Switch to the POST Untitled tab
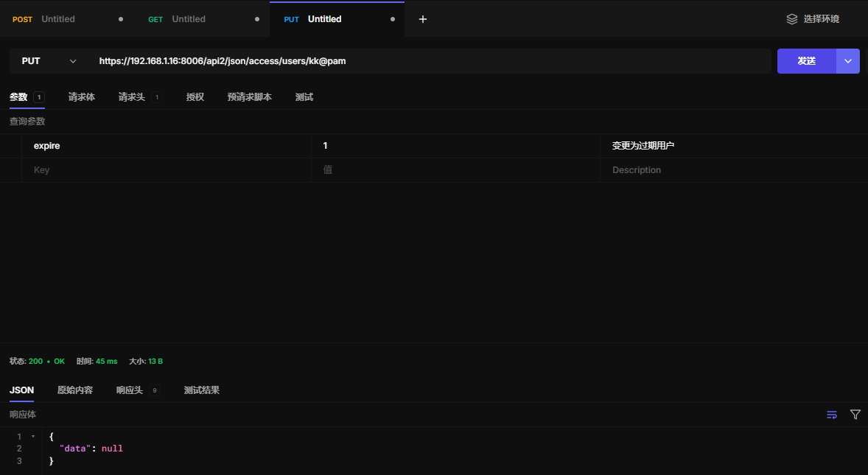 pos(57,19)
